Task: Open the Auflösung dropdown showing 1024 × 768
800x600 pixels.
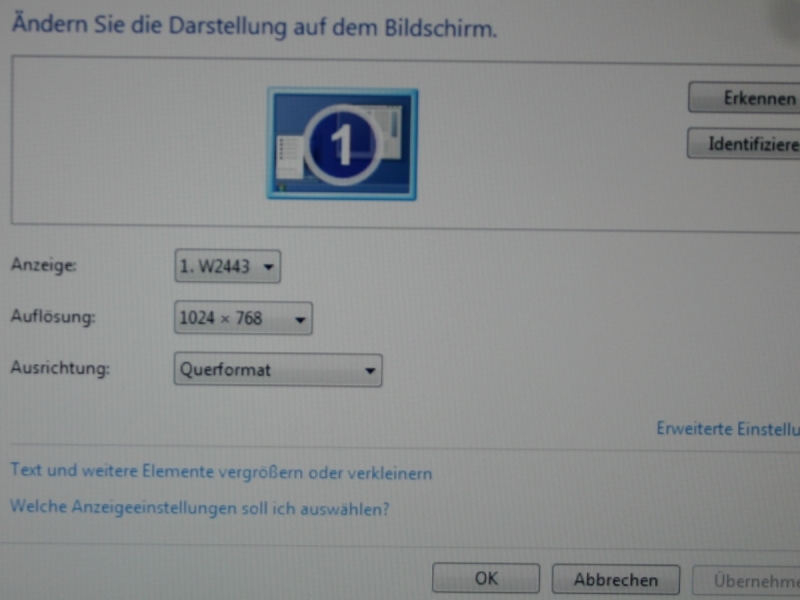Action: tap(243, 318)
